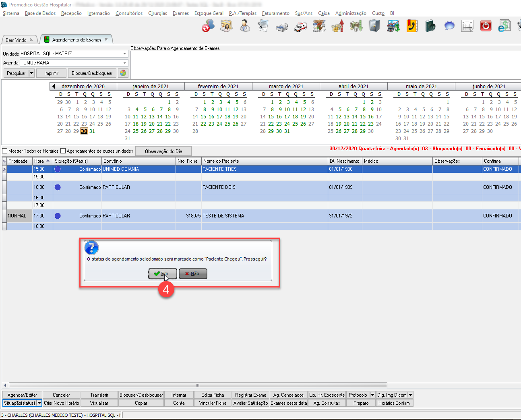Viewport: 521px width, 420px height.
Task: Select day 31 in dezembro de 2020
Action: [92, 131]
